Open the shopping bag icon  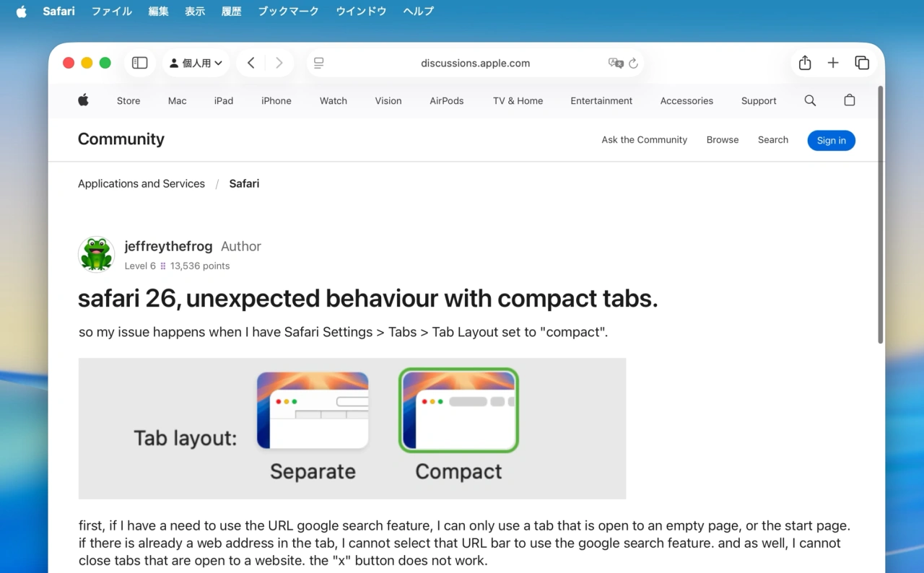tap(850, 100)
